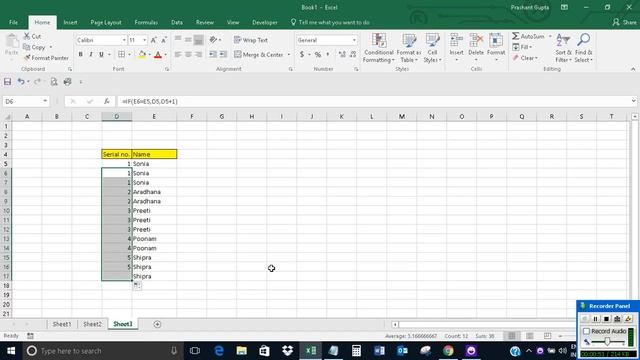640x360 pixels.
Task: Click the Delete cells icon
Action: click(x=476, y=41)
